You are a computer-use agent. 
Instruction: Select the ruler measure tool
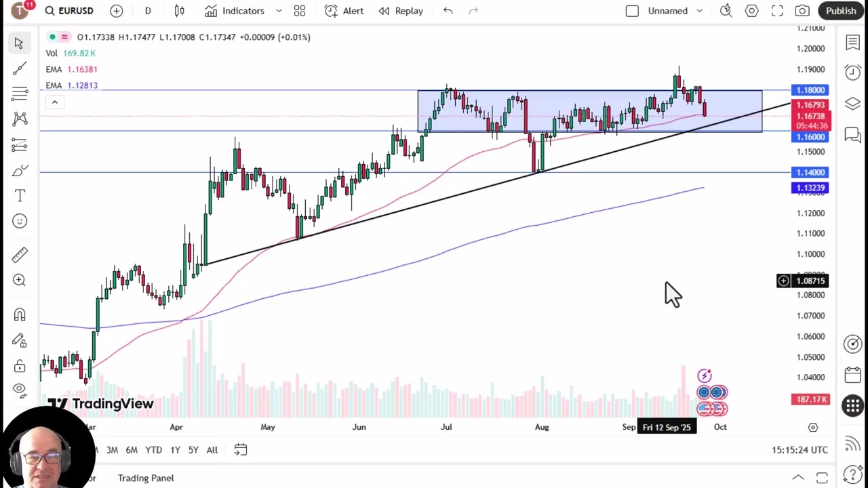pos(19,255)
